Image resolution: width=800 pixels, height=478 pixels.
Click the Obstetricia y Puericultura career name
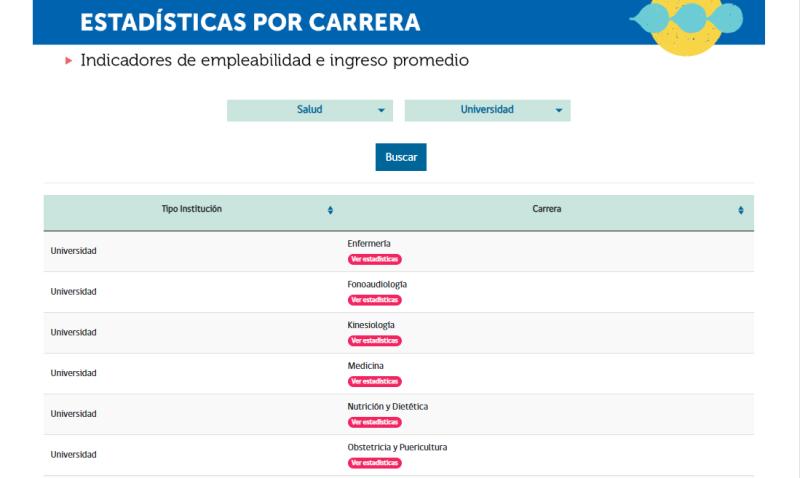(x=397, y=447)
